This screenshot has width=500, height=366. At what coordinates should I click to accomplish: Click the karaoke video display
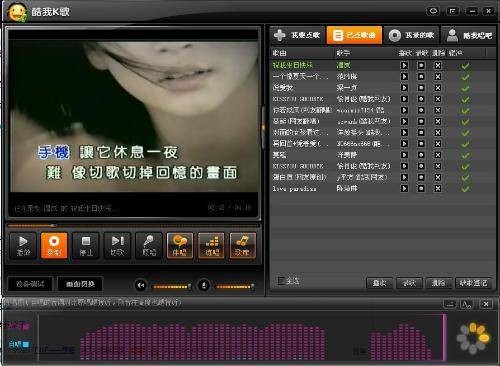click(133, 117)
